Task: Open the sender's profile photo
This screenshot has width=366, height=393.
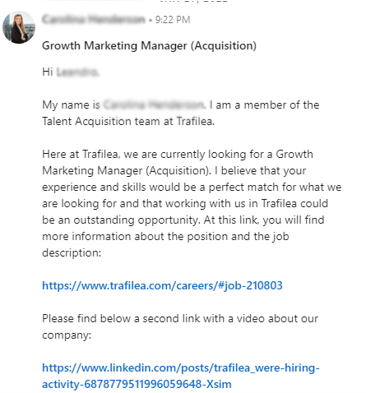Action: [x=19, y=27]
